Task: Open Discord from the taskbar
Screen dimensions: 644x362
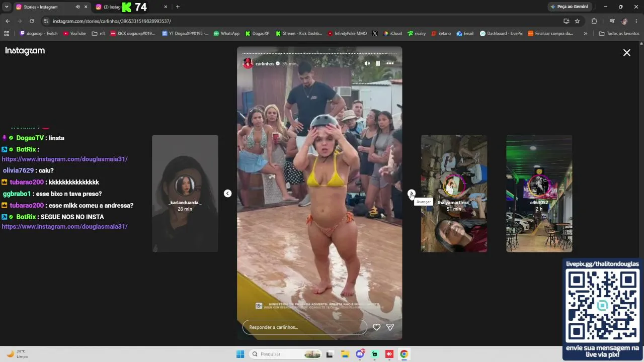Action: tap(360, 354)
